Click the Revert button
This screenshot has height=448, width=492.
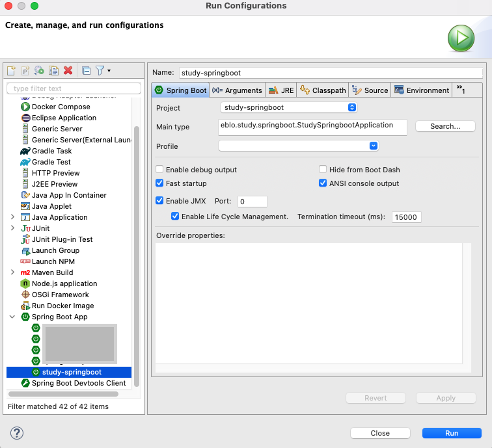376,398
